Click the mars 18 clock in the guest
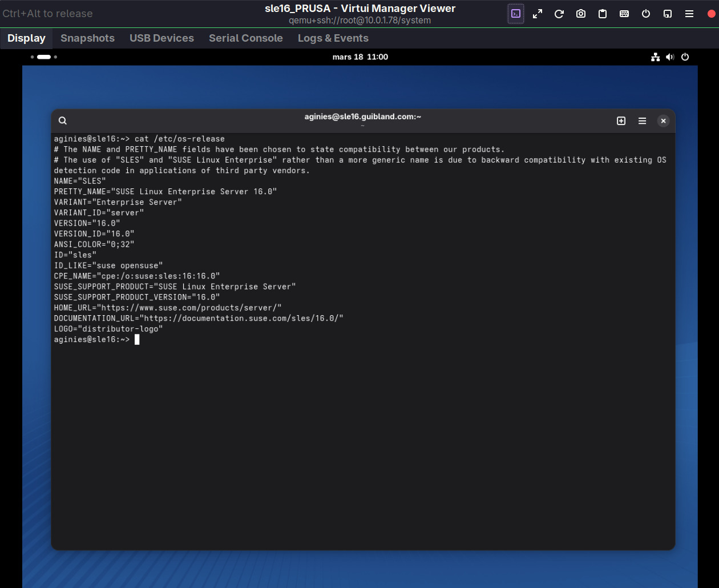Viewport: 719px width, 588px height. (360, 57)
